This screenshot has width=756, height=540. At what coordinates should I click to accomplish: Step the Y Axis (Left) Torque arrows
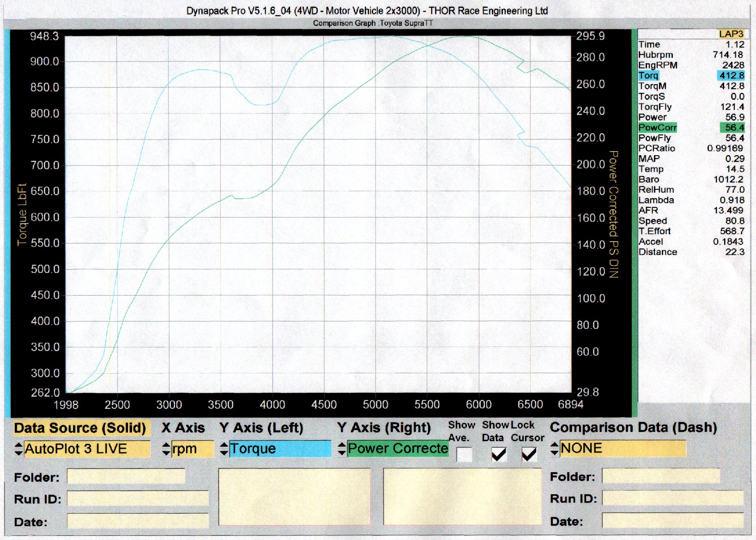point(224,449)
